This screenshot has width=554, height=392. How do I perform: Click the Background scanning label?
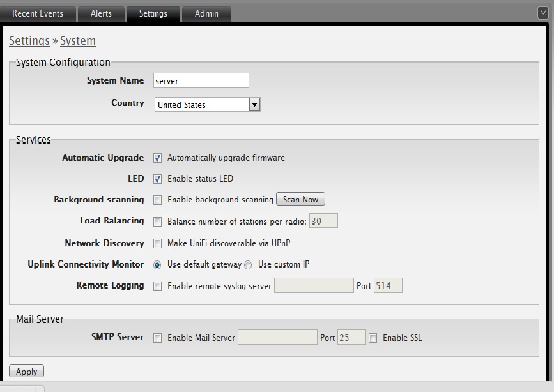pos(99,200)
